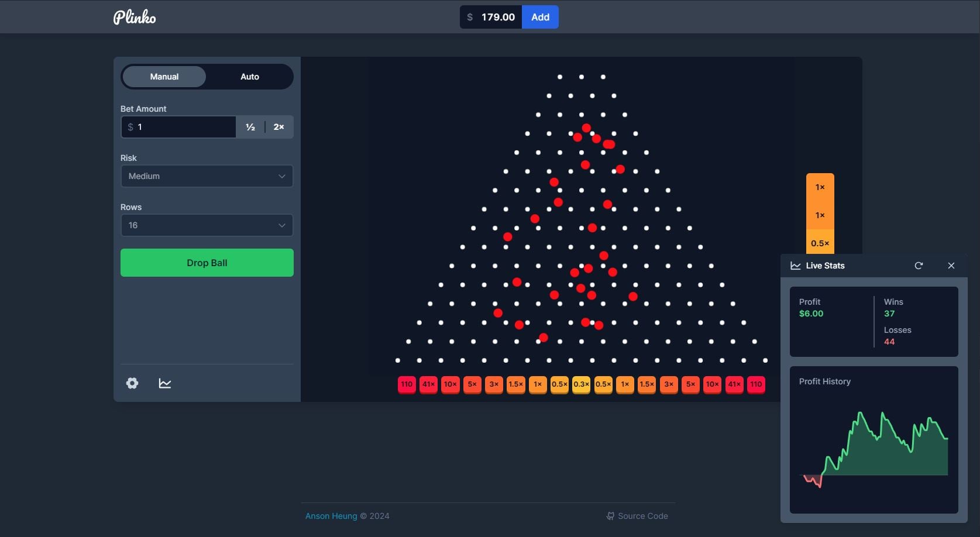Open the settings gear icon
980x537 pixels.
[132, 383]
